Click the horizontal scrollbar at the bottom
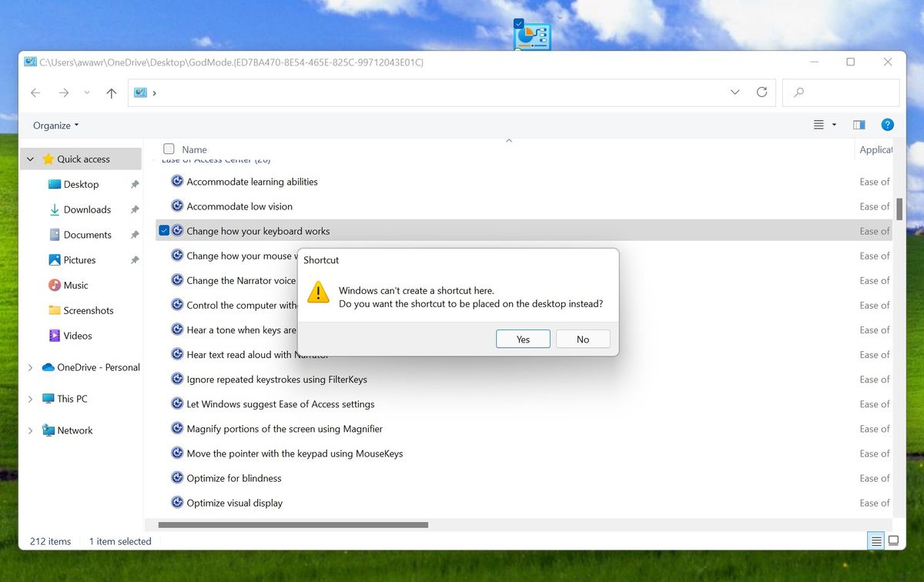Image resolution: width=924 pixels, height=582 pixels. pos(293,524)
